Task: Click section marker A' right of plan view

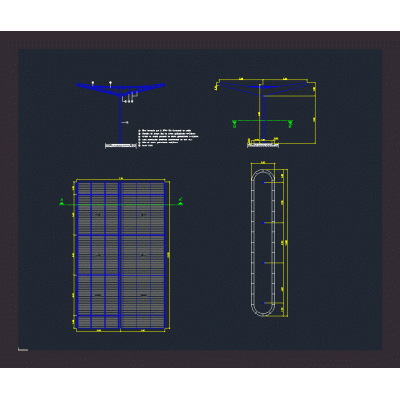Action: 180,201
